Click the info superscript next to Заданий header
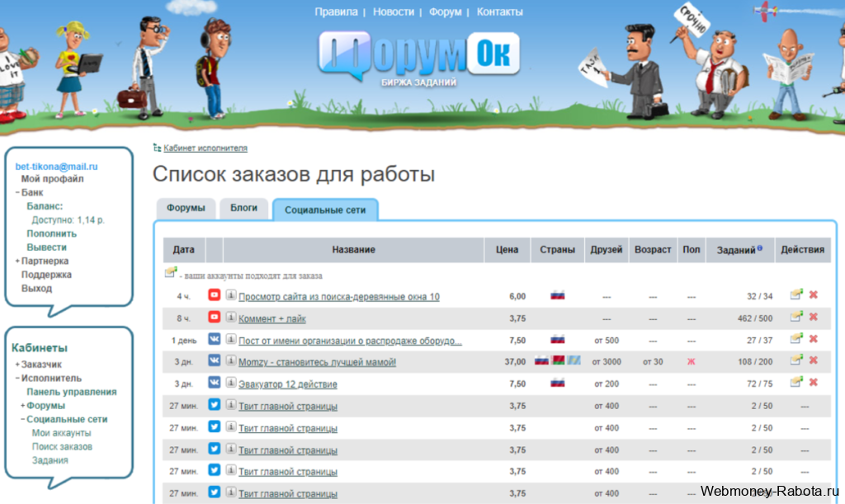The height and width of the screenshot is (504, 845). (760, 247)
